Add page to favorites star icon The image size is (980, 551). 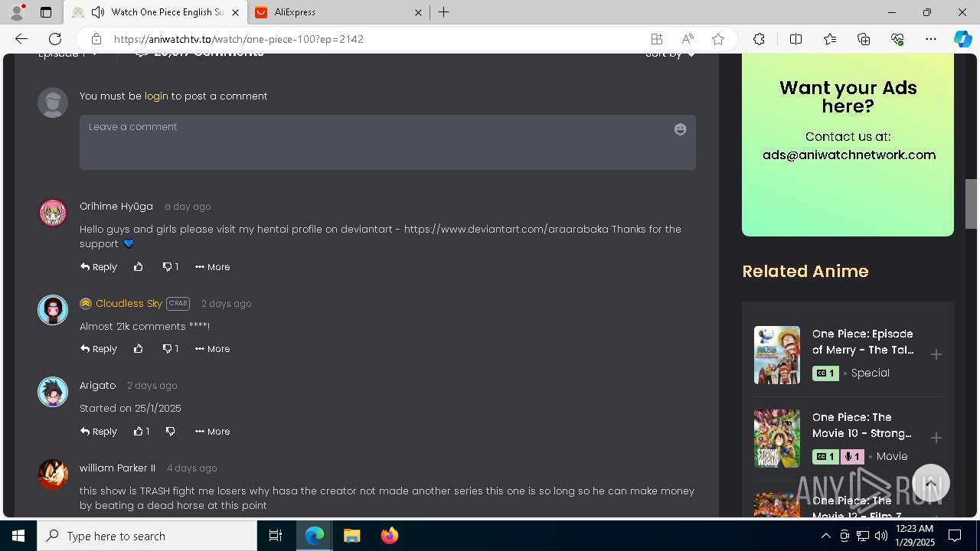pyautogui.click(x=718, y=39)
